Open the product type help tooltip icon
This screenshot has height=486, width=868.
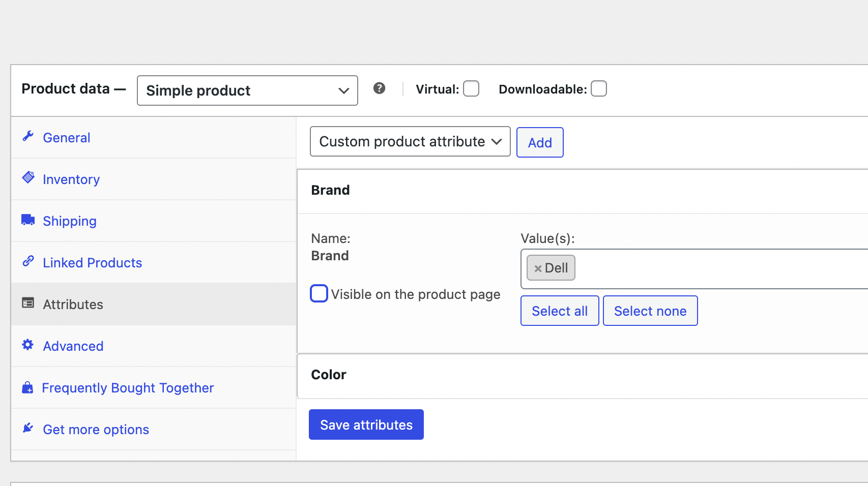coord(379,88)
